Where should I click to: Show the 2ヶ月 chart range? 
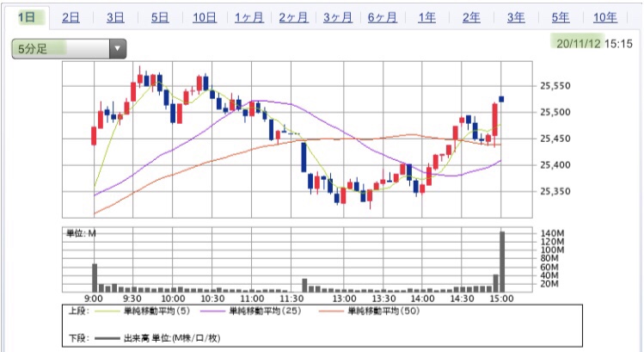pos(293,17)
